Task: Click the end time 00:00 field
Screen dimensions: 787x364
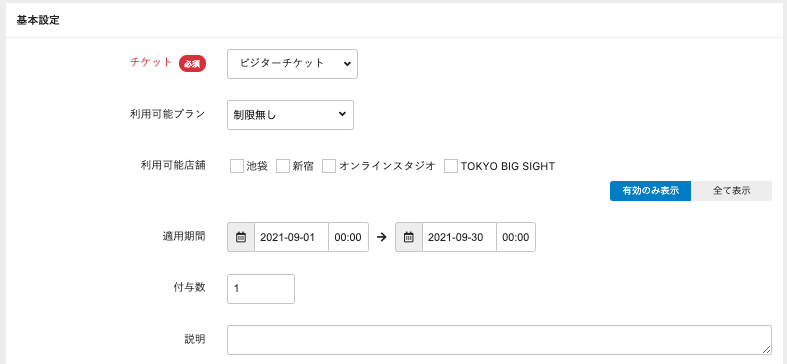Action: point(516,237)
